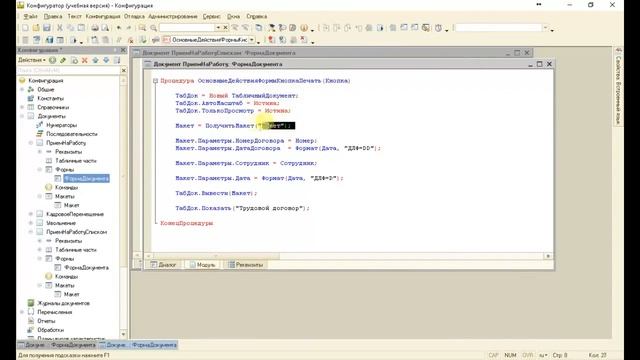Viewport: 640px width, 360px height.
Task: Collapse the Документы tree node
Action: pos(22,116)
